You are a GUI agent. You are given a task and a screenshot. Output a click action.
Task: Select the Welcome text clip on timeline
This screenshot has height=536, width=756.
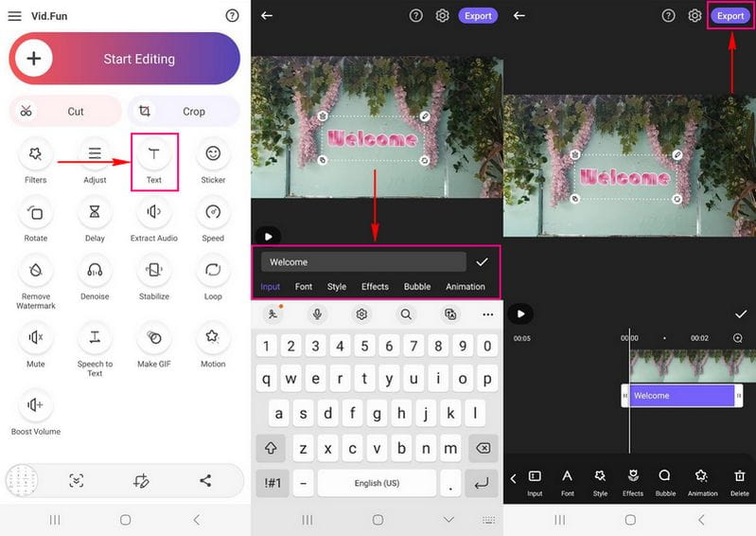tap(682, 396)
